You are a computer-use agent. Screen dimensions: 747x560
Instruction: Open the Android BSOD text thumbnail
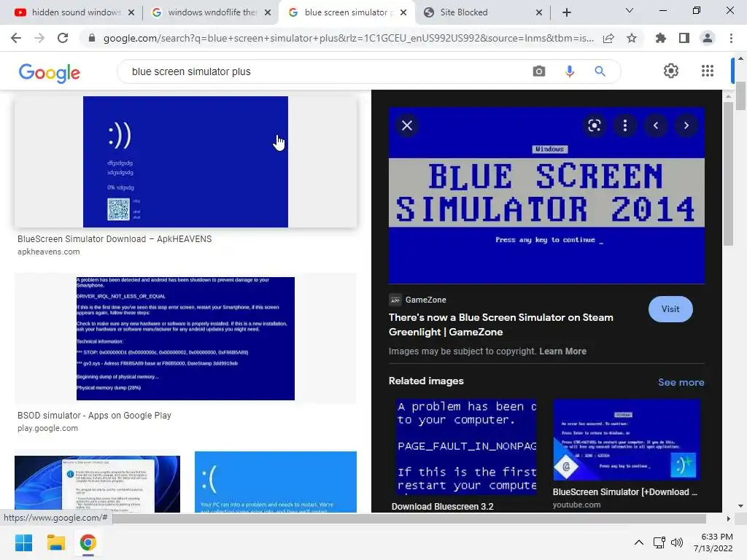click(x=185, y=338)
